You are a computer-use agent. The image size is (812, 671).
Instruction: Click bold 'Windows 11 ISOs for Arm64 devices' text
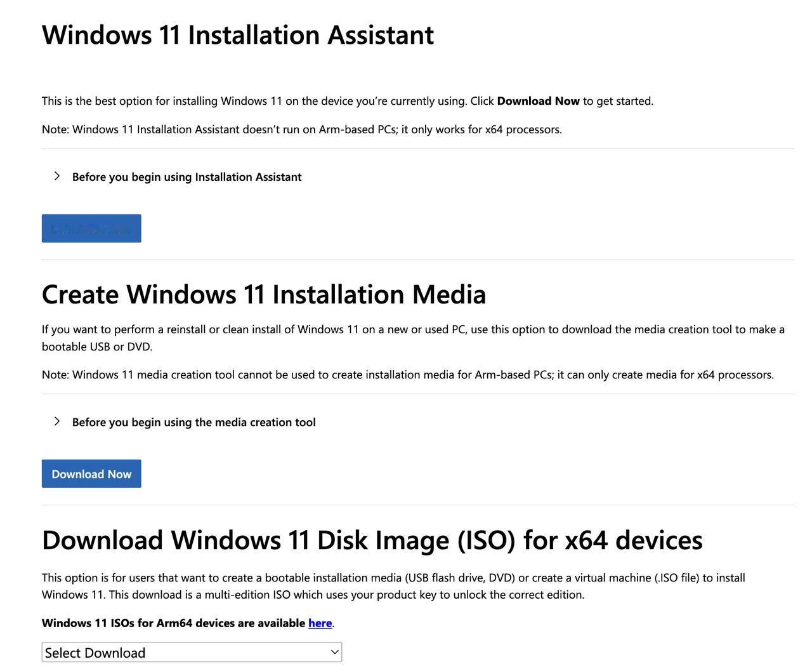(173, 623)
